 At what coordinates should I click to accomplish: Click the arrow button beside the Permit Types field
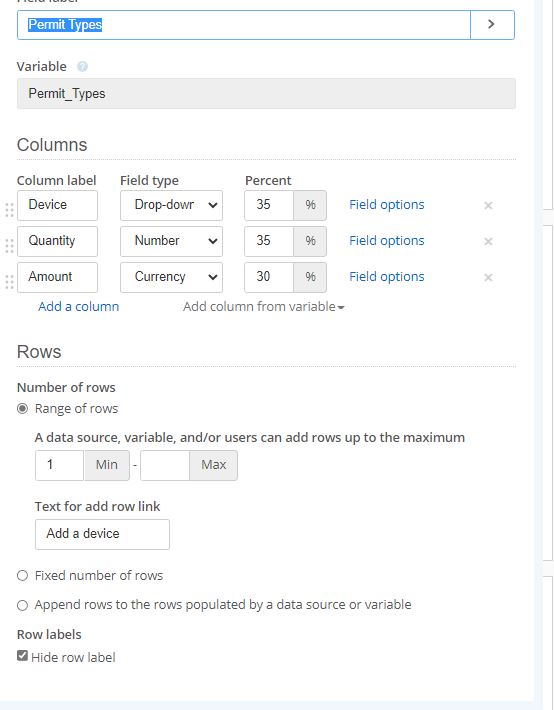click(x=492, y=24)
